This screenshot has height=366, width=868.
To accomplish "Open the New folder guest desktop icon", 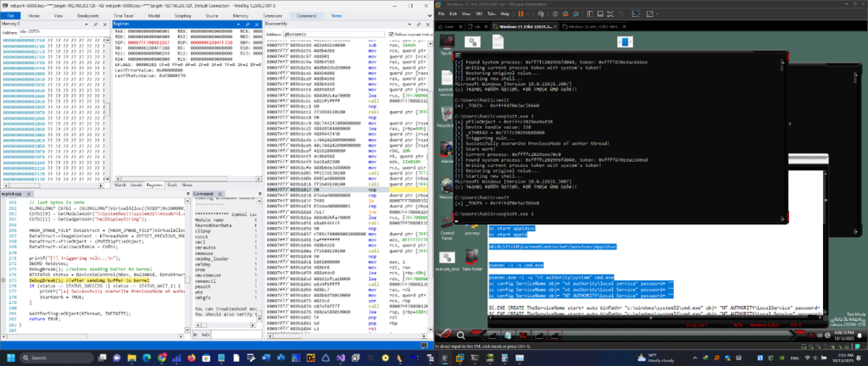I will (x=472, y=260).
